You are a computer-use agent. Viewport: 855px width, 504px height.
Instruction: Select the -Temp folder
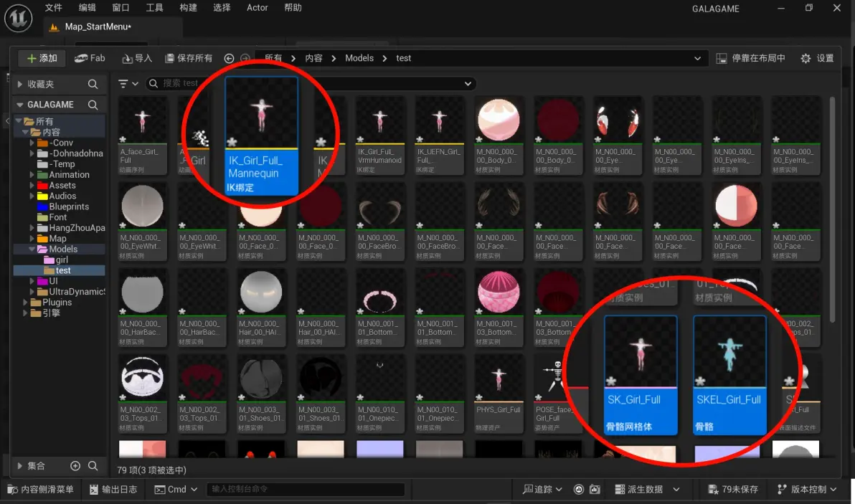56,164
